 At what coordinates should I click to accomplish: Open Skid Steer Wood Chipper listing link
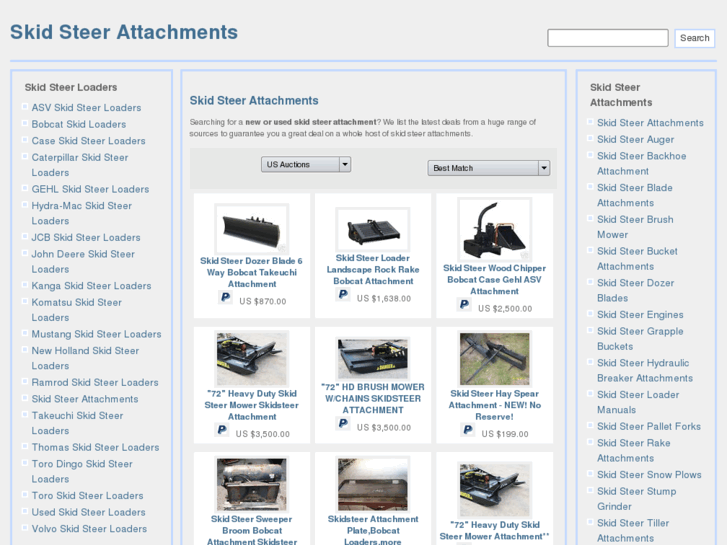click(x=494, y=280)
